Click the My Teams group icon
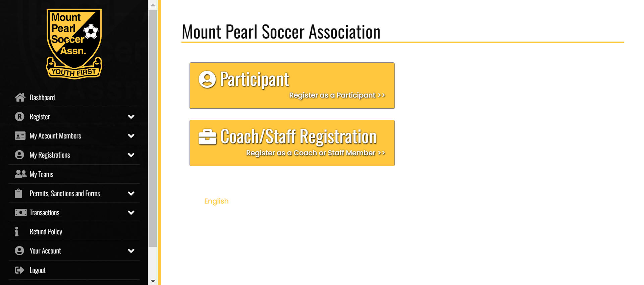Screen dimensions: 644x285 (20, 174)
